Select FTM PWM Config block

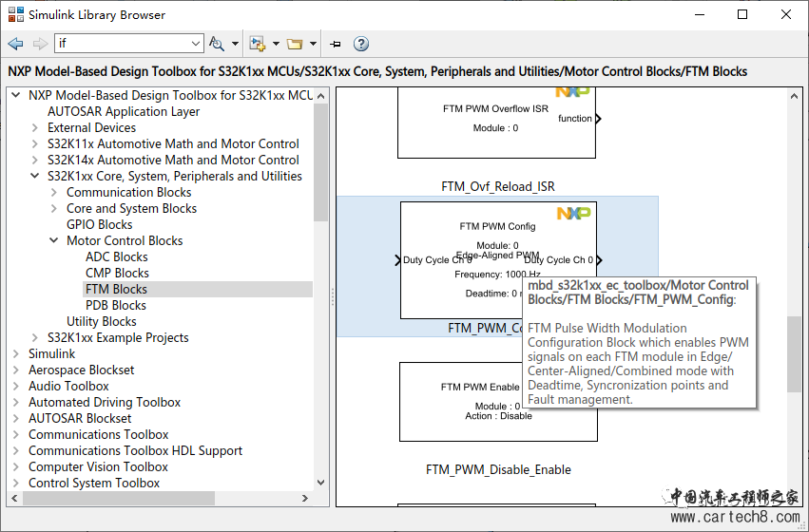(498, 260)
